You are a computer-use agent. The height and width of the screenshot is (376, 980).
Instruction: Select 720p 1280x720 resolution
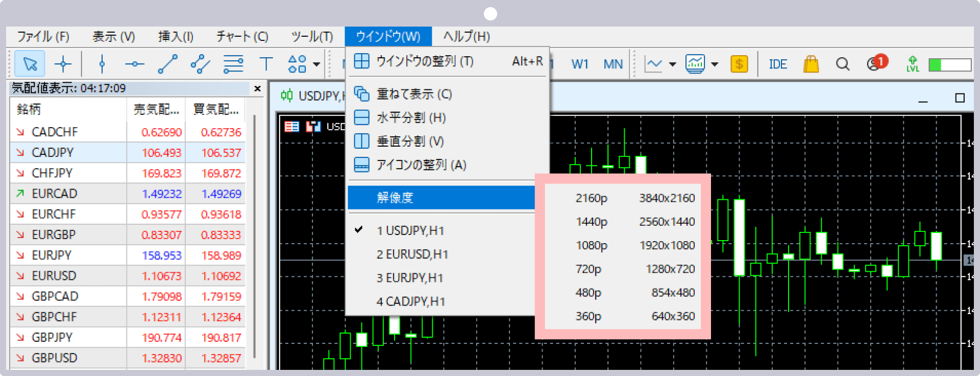[x=623, y=269]
